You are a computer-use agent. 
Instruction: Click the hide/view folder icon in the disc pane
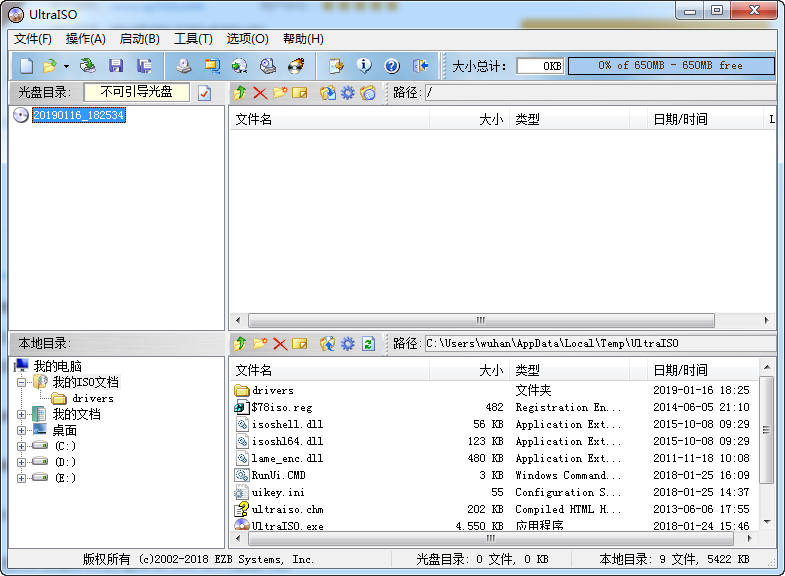(368, 93)
